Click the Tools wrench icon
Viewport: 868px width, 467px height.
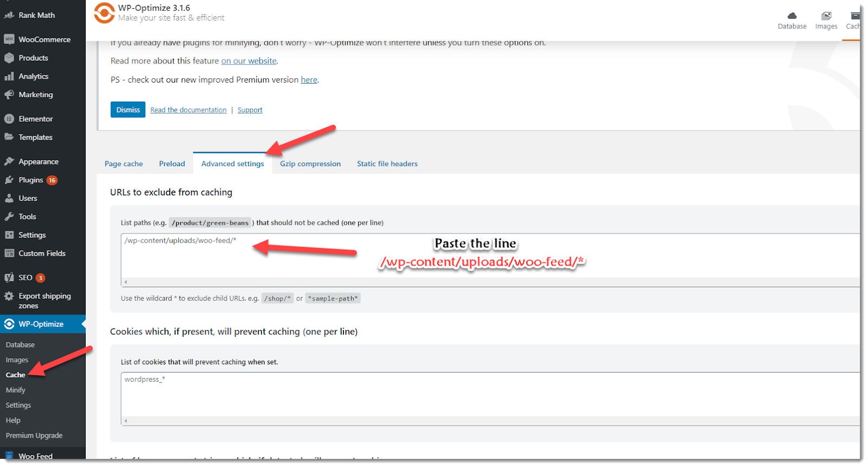[x=9, y=217]
